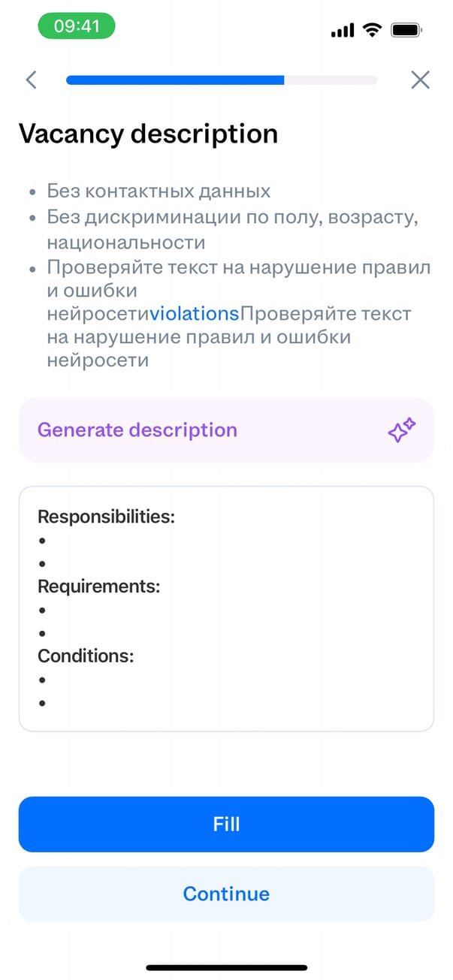Click last bullet under Conditions
The height and width of the screenshot is (980, 453).
(x=43, y=704)
